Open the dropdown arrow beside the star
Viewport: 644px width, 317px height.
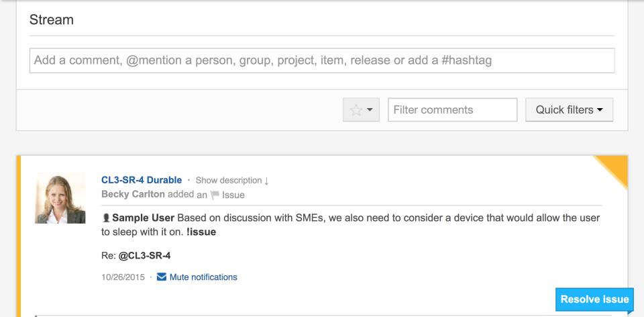click(370, 110)
